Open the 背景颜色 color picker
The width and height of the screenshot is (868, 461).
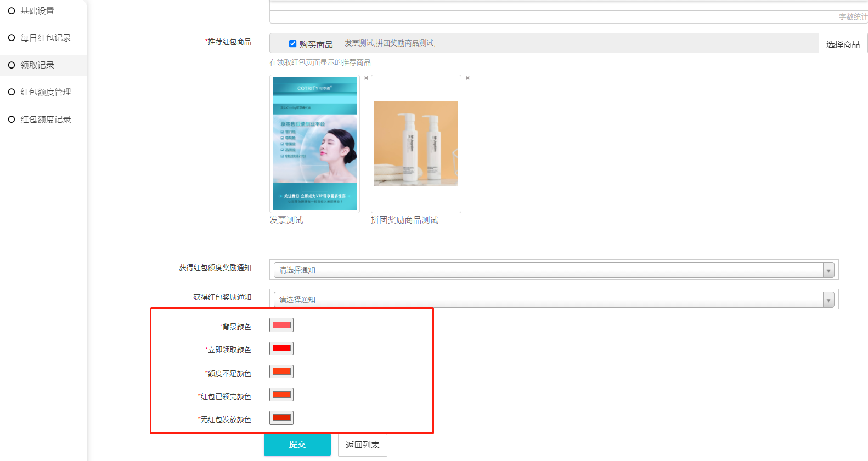tap(281, 325)
